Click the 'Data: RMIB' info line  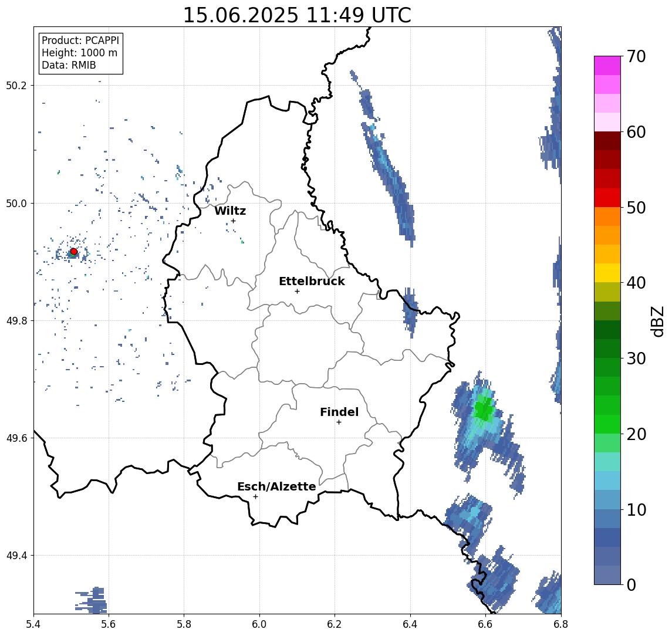click(69, 65)
